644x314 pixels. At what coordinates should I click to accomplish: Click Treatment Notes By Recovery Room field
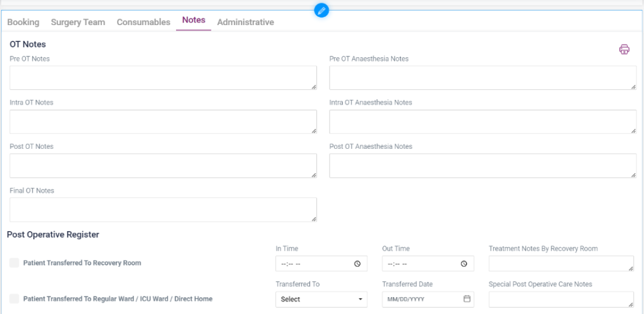coord(560,264)
